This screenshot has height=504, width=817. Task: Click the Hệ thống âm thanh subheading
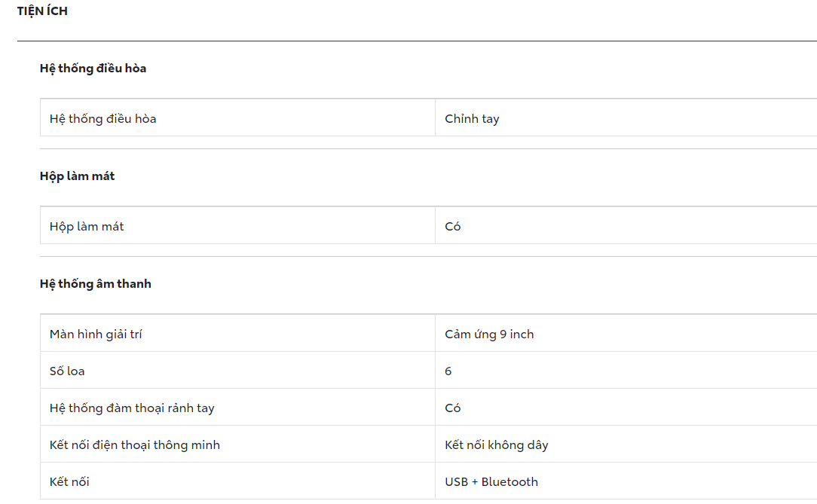tap(95, 284)
